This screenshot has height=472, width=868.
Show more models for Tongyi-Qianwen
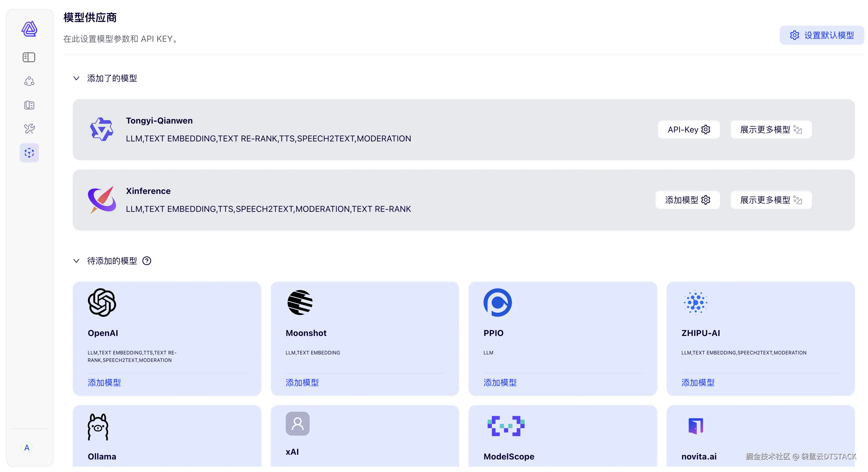[771, 129]
